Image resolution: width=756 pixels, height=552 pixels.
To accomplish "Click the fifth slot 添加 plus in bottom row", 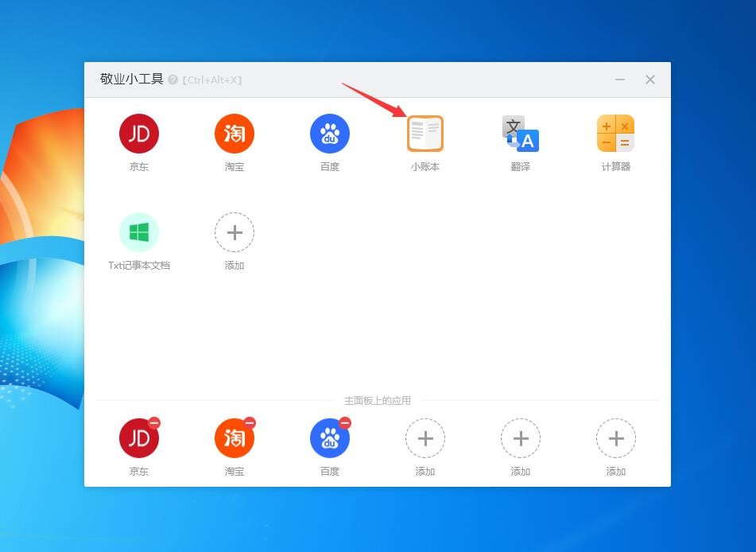I will [x=521, y=438].
